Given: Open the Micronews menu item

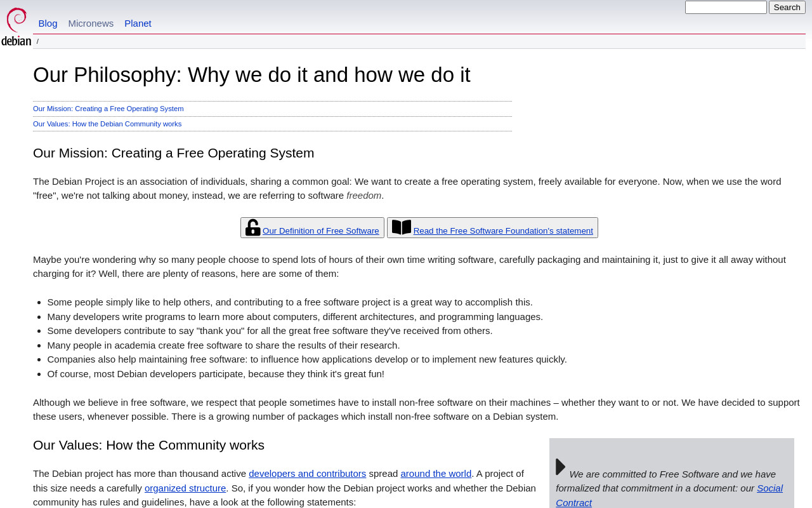Looking at the screenshot, I should pos(91,23).
